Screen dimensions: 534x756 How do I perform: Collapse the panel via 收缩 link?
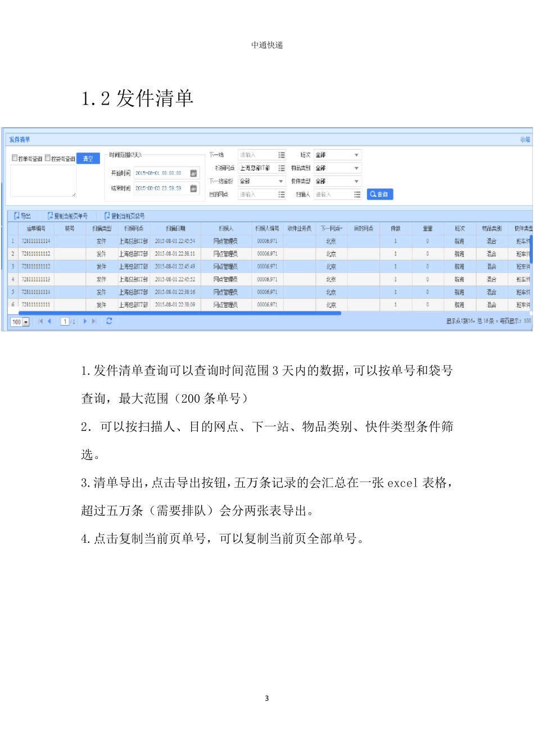pyautogui.click(x=525, y=139)
